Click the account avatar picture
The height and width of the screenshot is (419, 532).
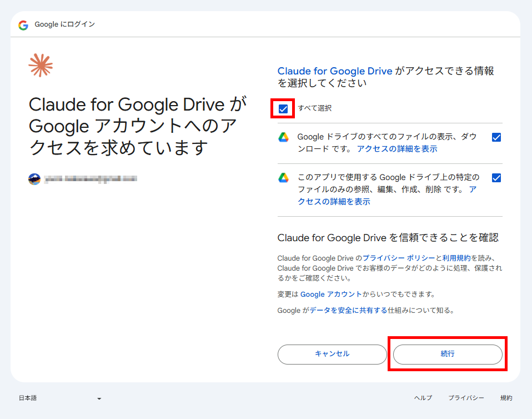34,179
